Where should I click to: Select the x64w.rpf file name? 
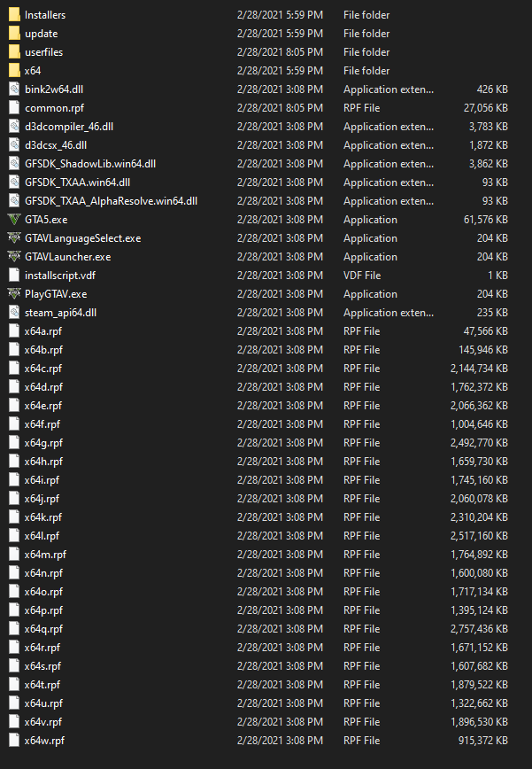44,741
